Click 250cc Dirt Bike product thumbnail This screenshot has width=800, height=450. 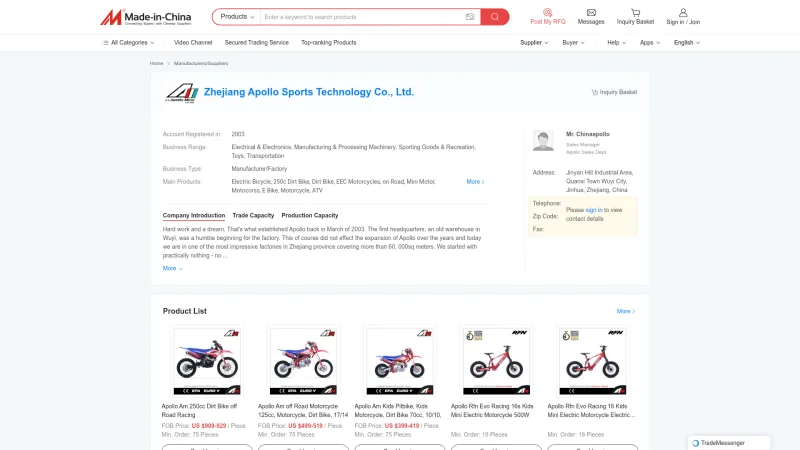click(x=207, y=361)
